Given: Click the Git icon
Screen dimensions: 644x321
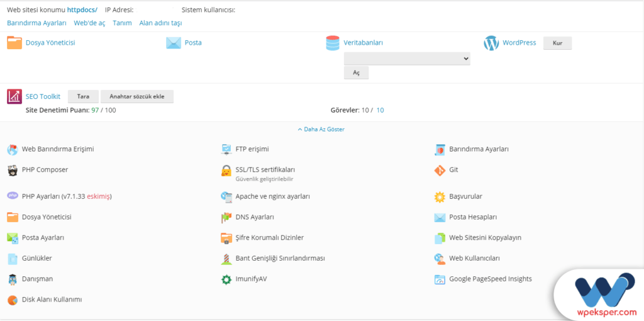Looking at the screenshot, I should click(440, 171).
